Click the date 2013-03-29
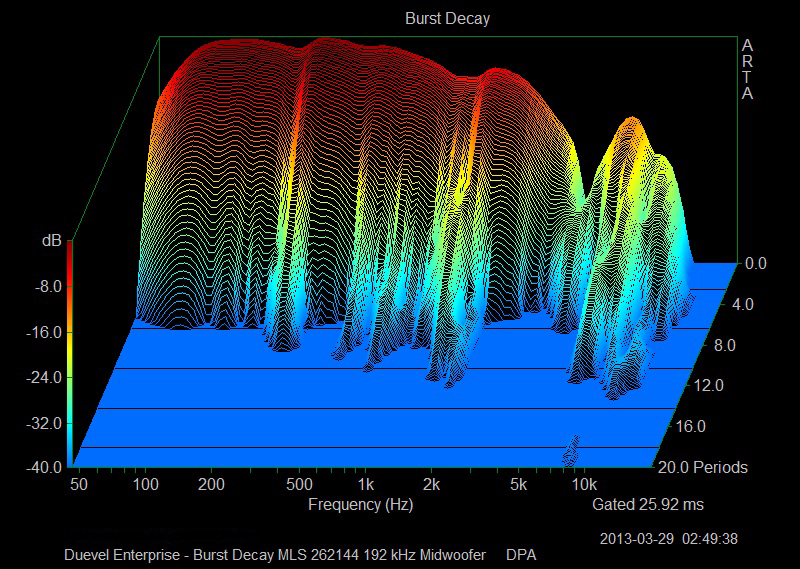800x569 pixels. click(x=637, y=538)
